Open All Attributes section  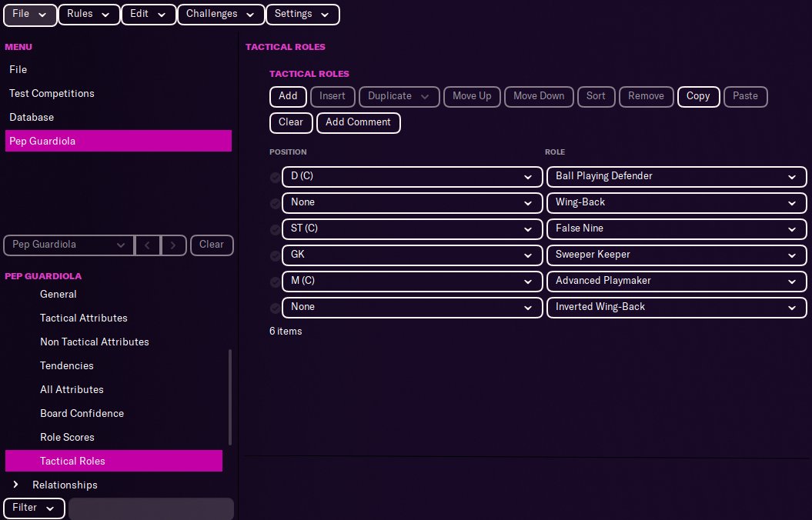tap(72, 389)
